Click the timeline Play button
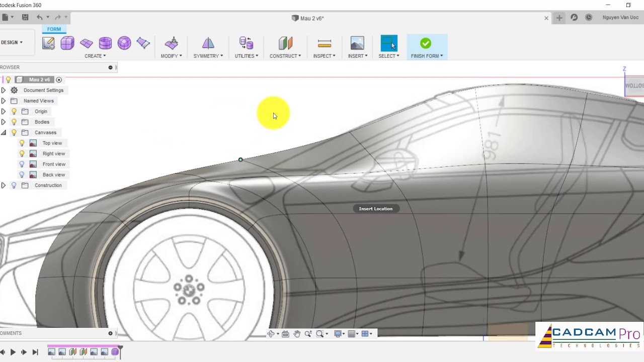644x362 pixels. click(x=13, y=352)
